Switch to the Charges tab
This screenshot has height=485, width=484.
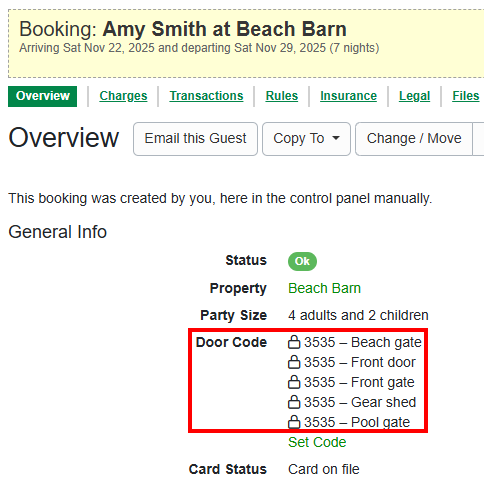123,96
